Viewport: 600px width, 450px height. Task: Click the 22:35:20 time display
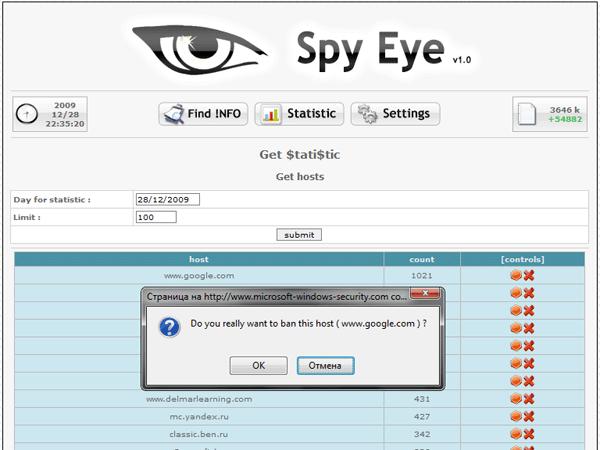65,124
